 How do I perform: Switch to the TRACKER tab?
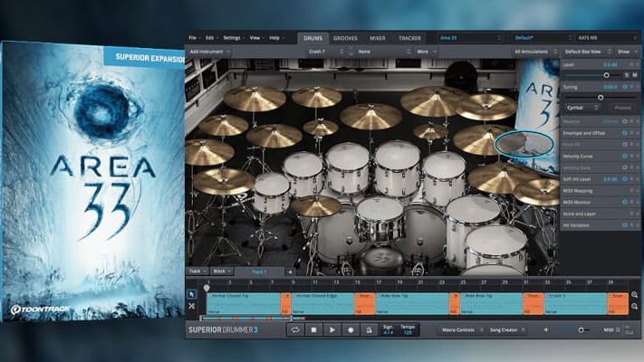tap(409, 38)
